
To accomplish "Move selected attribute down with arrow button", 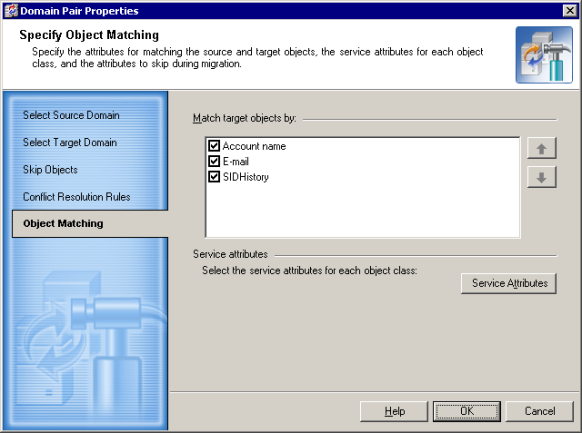I will (x=542, y=177).
